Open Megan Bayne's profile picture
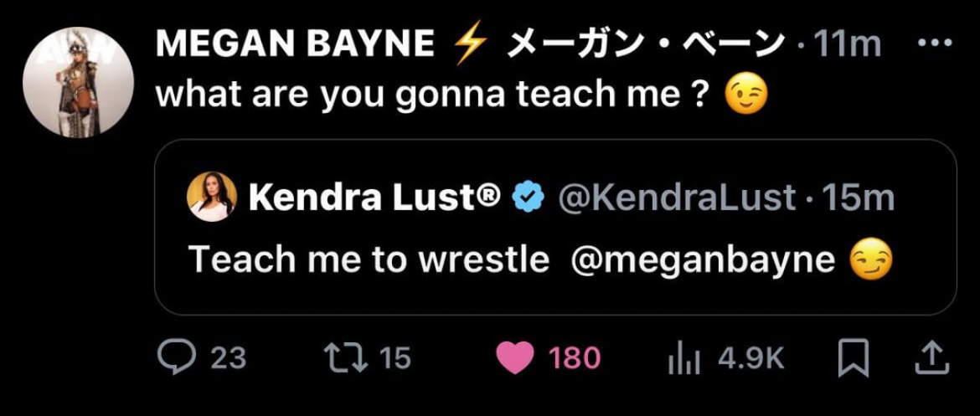The height and width of the screenshot is (416, 980). pyautogui.click(x=78, y=81)
